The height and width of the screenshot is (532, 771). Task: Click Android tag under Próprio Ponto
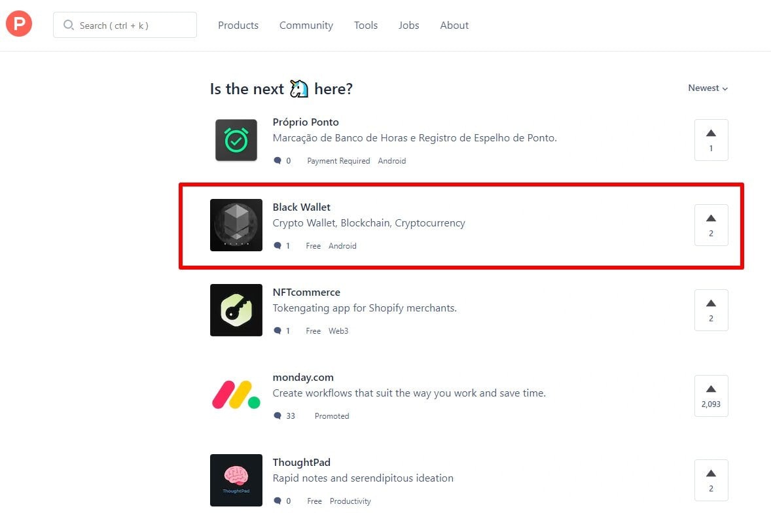click(x=392, y=161)
